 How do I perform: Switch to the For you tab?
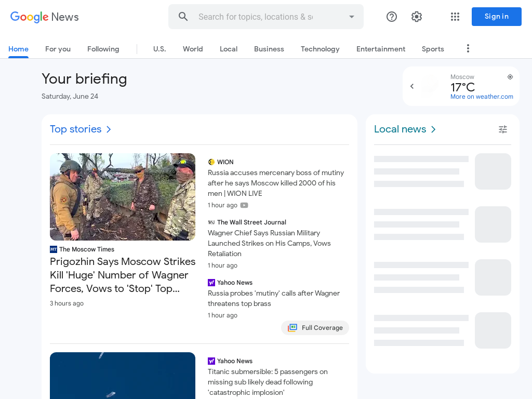click(x=58, y=49)
